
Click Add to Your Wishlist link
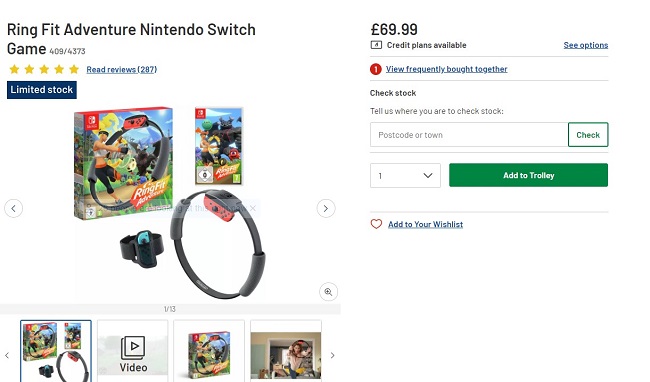(x=425, y=225)
